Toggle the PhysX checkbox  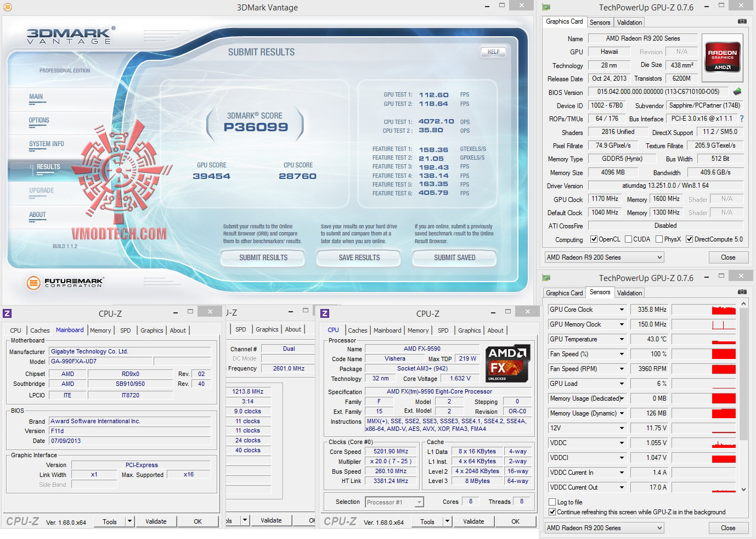pos(659,239)
